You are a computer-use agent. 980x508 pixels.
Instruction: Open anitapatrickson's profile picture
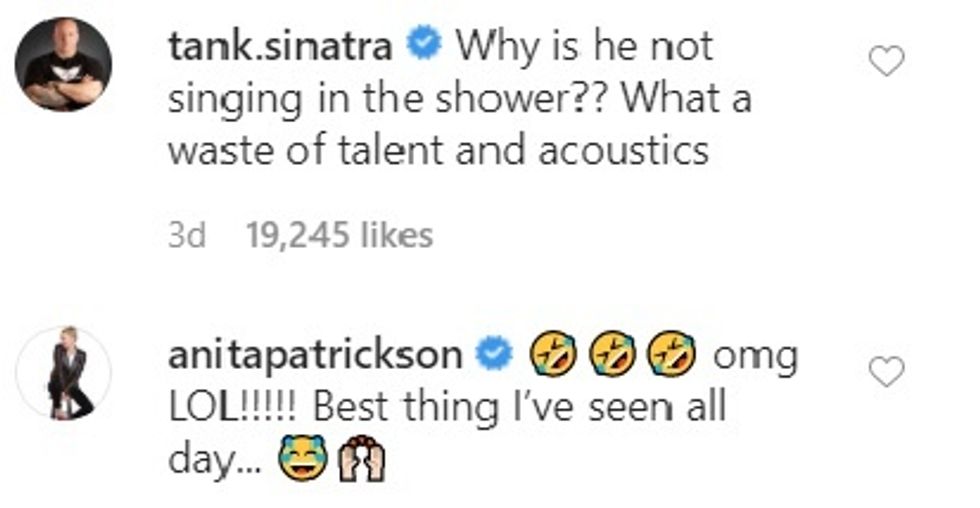(x=63, y=372)
